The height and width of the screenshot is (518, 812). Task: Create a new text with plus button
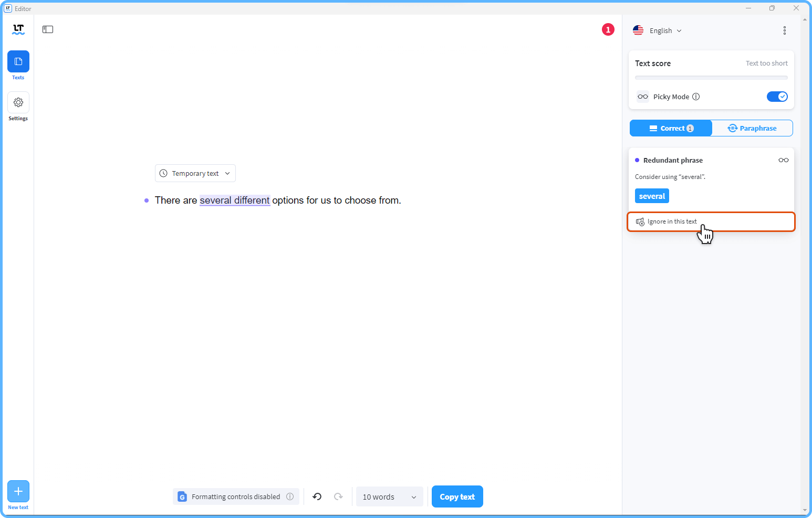click(x=18, y=491)
